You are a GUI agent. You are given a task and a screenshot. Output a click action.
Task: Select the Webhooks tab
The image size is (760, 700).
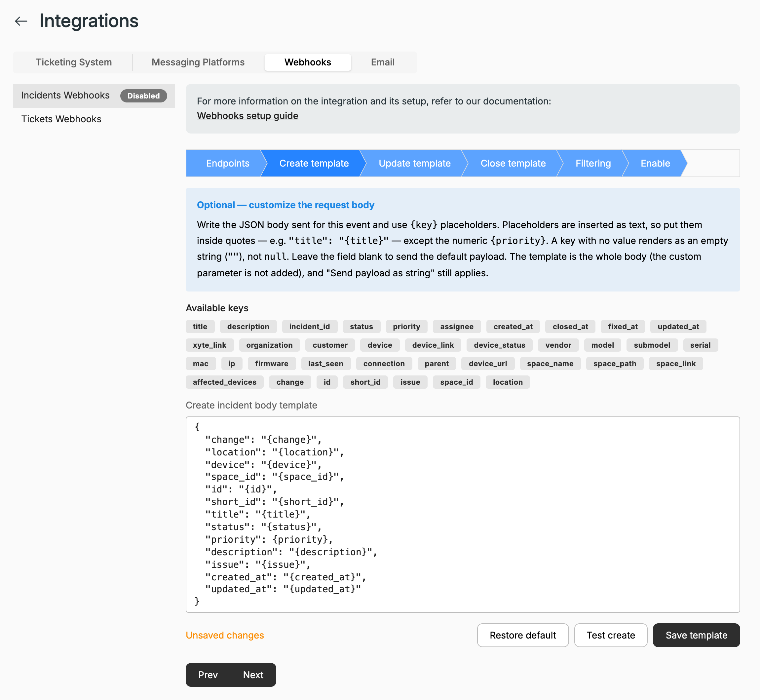click(308, 62)
